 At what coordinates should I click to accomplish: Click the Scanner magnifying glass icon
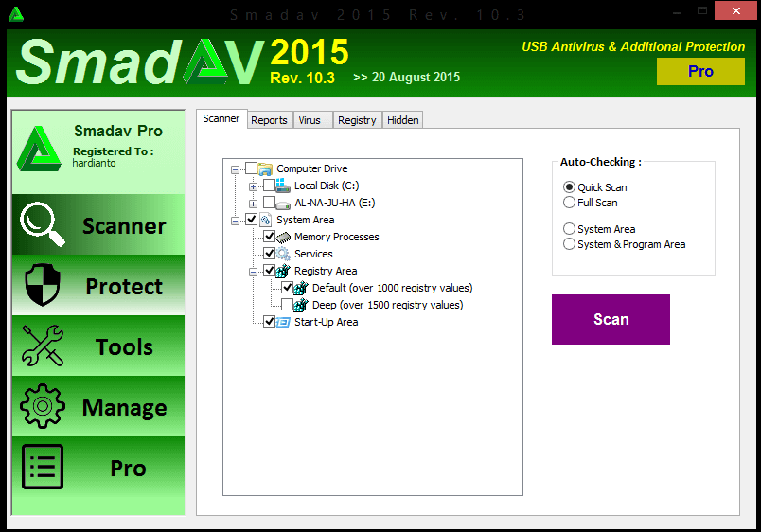(x=43, y=224)
